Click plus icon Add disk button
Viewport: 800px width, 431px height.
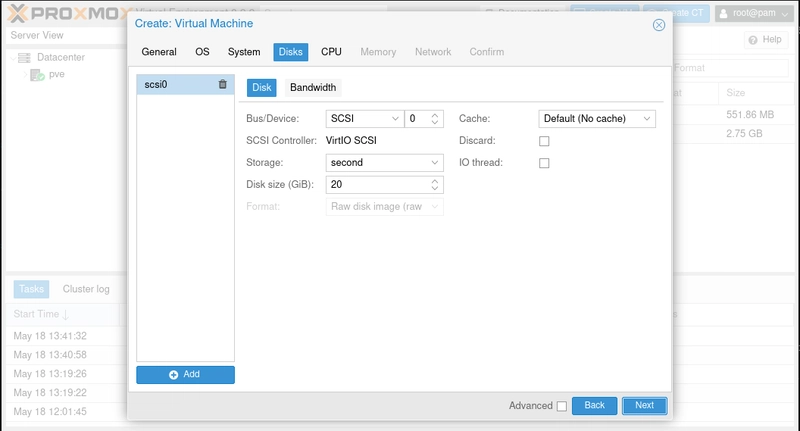(x=185, y=374)
